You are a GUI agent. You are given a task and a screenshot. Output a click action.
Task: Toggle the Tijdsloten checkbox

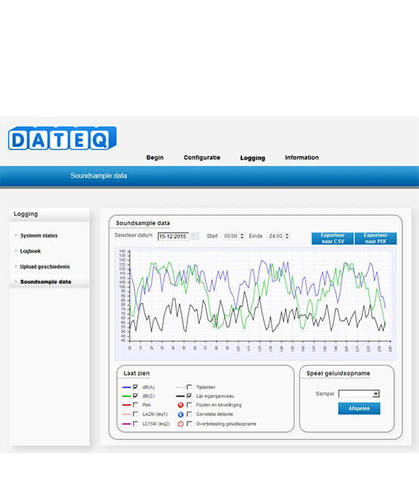pos(189,387)
